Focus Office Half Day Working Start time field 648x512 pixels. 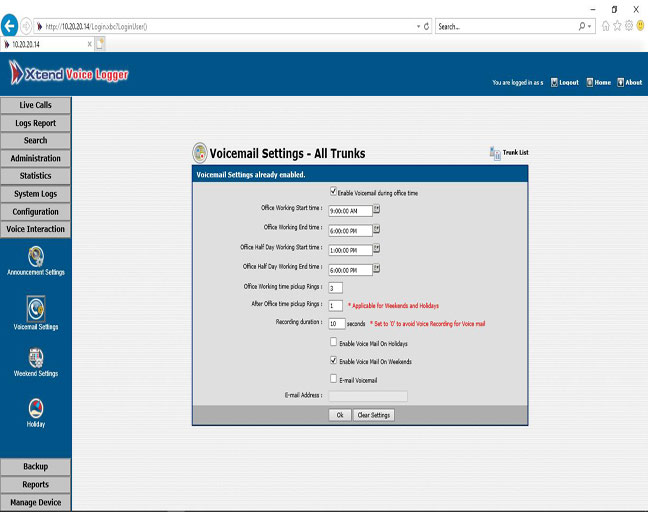pyautogui.click(x=350, y=250)
